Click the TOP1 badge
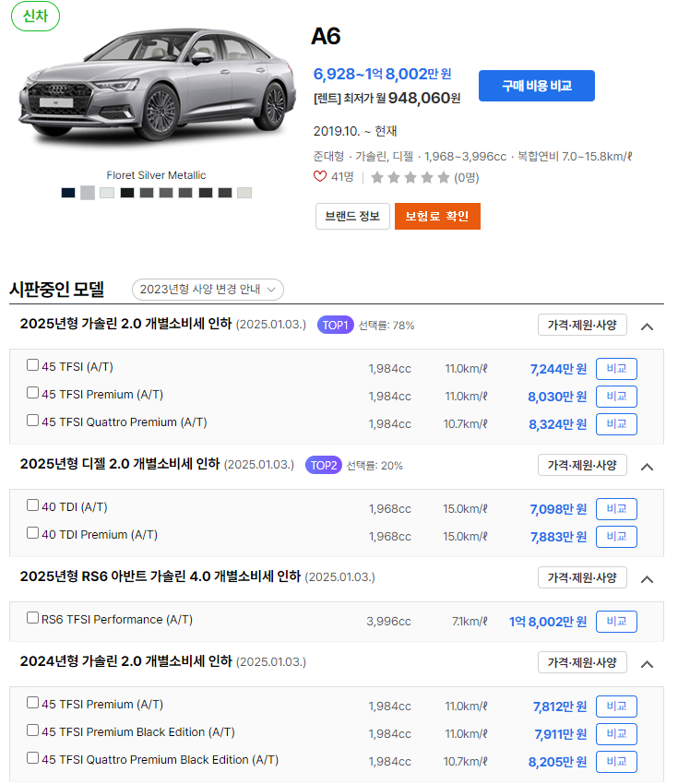This screenshot has height=784, width=678. (x=336, y=325)
